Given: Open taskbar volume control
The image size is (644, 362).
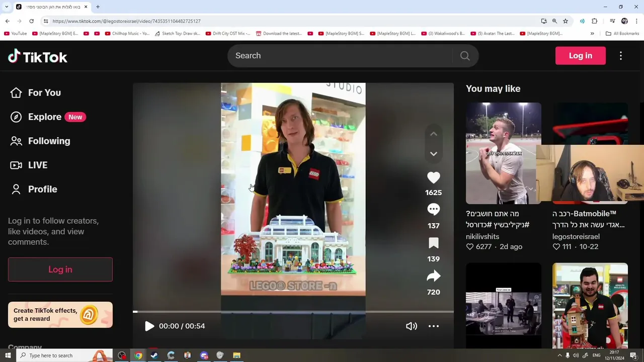Looking at the screenshot, I should coord(576,355).
